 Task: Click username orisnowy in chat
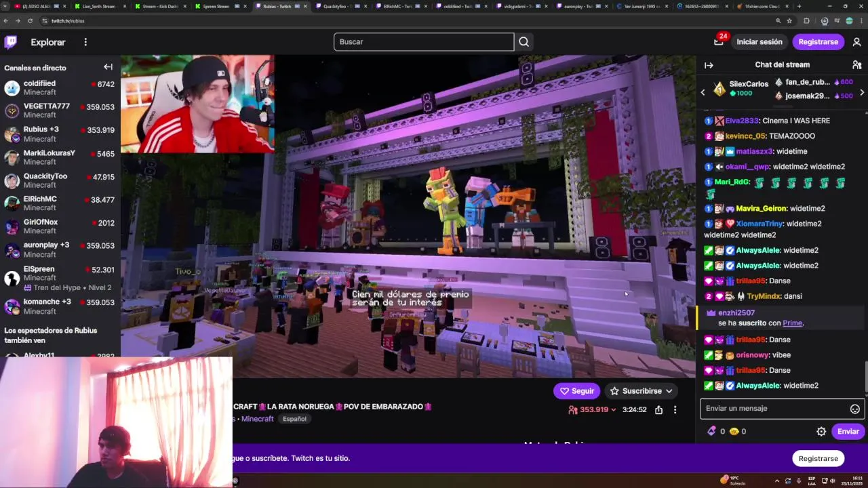[x=753, y=355]
